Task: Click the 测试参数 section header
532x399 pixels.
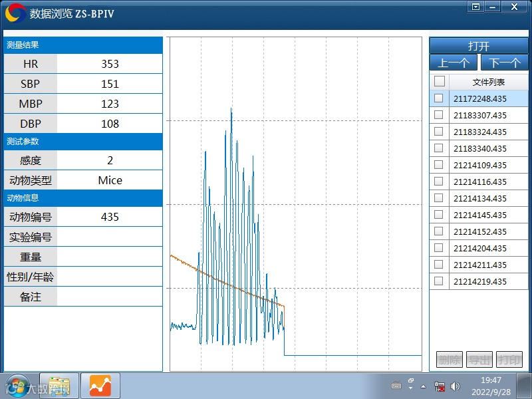Action: point(83,142)
